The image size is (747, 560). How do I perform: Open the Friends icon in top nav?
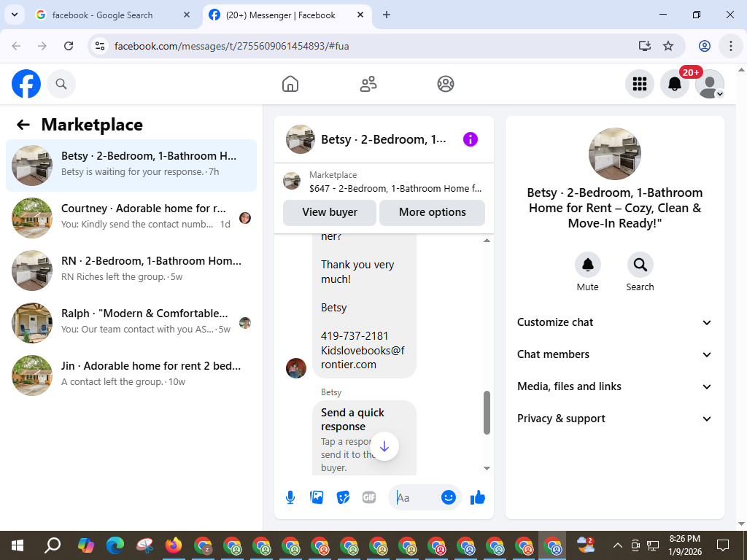pos(368,84)
